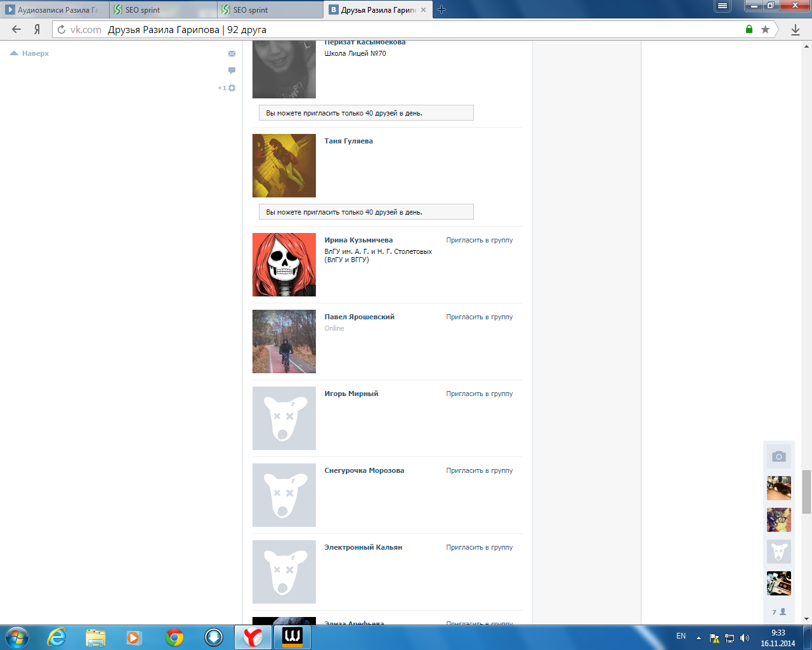Image resolution: width=812 pixels, height=650 pixels.
Task: Open Таня Гуляева yellow avatar photo
Action: tap(284, 166)
